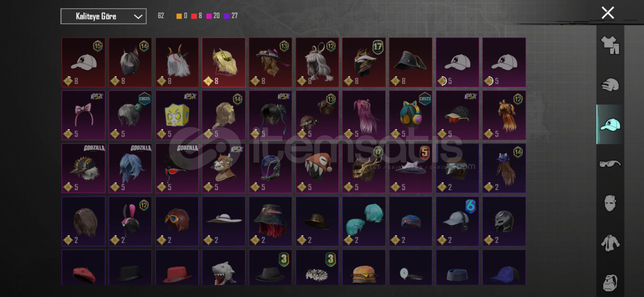Filter by orange quality swatch
644x297 pixels.
click(179, 16)
